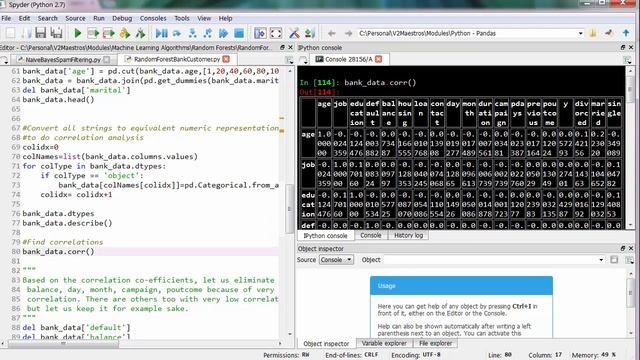Create a new file from toolbar
640x360 pixels.
(x=11, y=33)
